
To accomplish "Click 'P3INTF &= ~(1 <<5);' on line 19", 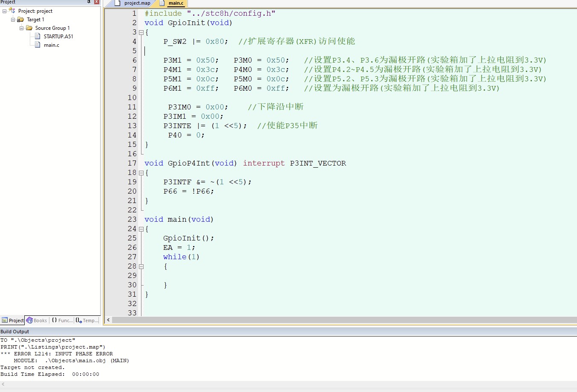I will pos(208,182).
